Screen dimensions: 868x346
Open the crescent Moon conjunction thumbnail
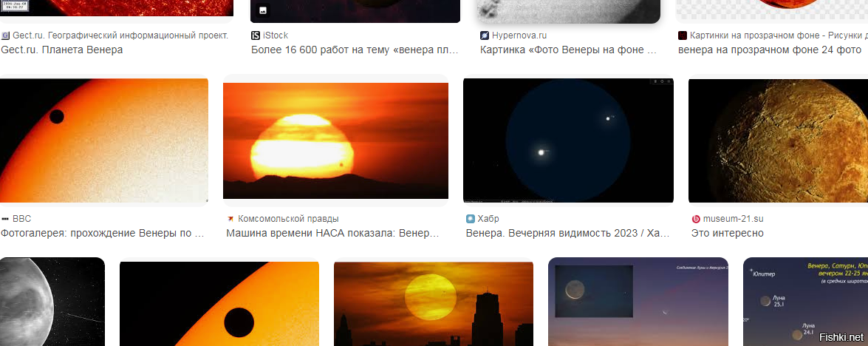(638, 302)
